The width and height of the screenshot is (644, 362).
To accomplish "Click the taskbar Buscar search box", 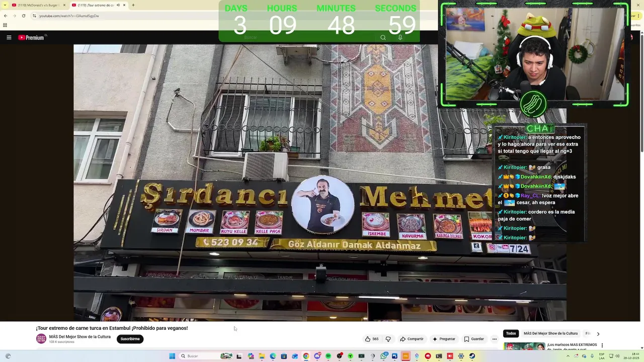I will 206,356.
